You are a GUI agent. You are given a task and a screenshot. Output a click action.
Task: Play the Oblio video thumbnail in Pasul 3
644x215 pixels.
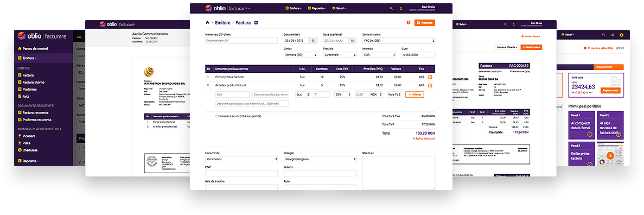point(610,156)
